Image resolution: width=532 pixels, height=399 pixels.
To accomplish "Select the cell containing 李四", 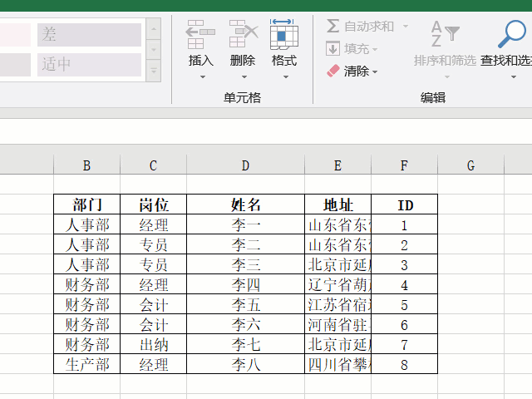I will click(x=246, y=284).
